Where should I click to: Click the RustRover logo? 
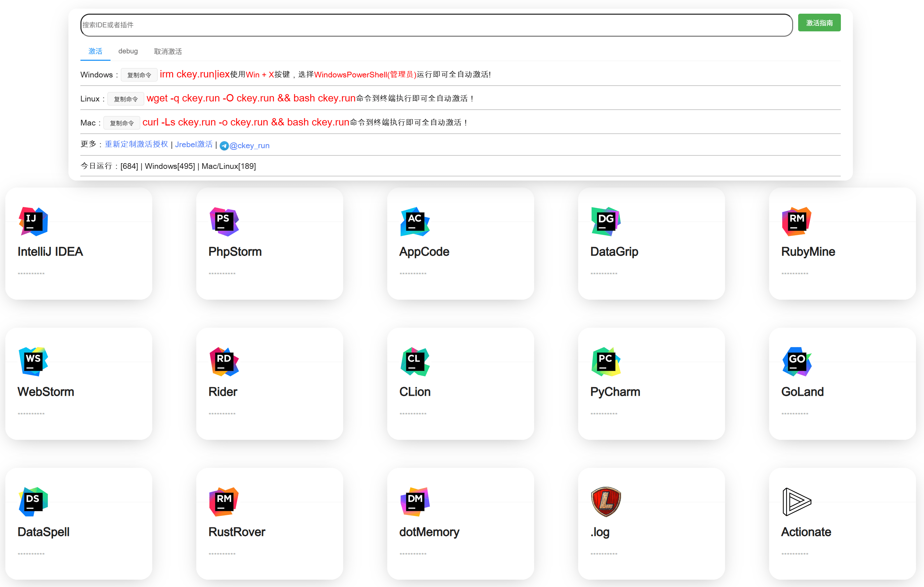coord(224,502)
